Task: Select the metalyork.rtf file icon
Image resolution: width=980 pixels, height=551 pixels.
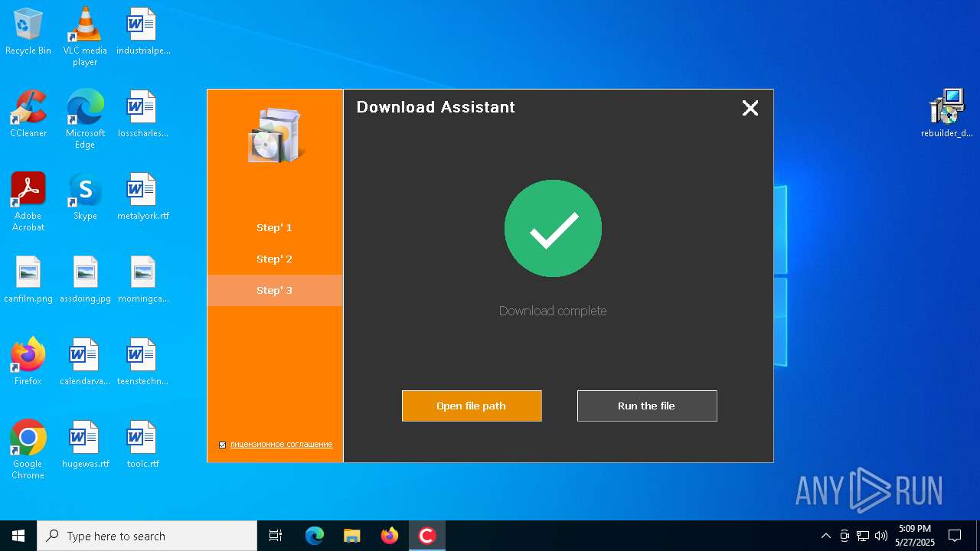Action: tap(143, 197)
